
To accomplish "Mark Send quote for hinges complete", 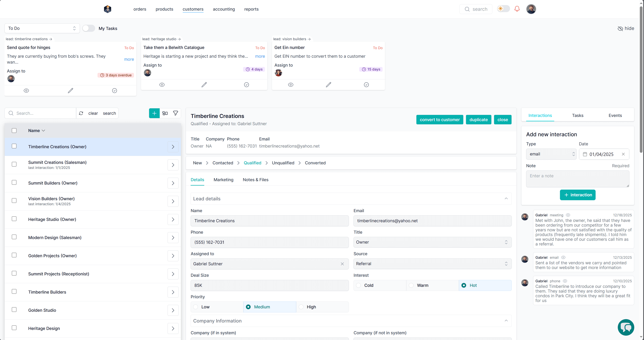I will [114, 91].
